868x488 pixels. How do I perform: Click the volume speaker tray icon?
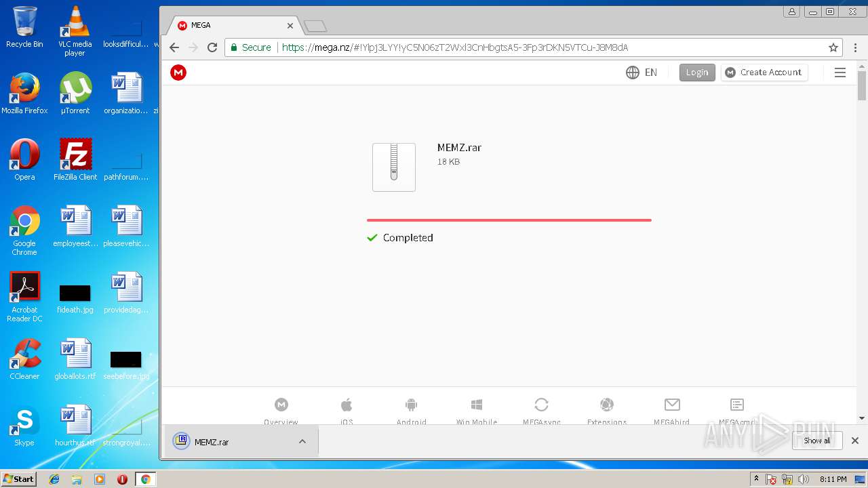[804, 479]
